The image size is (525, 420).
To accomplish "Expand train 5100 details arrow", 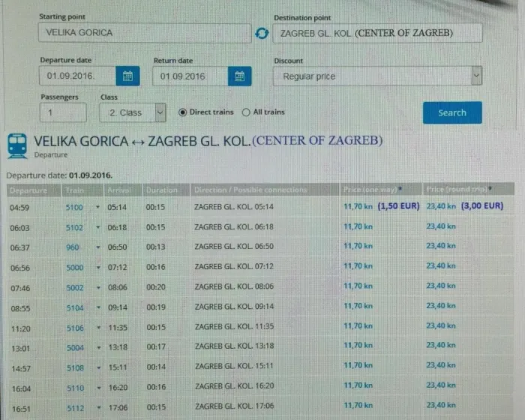I will tap(97, 206).
